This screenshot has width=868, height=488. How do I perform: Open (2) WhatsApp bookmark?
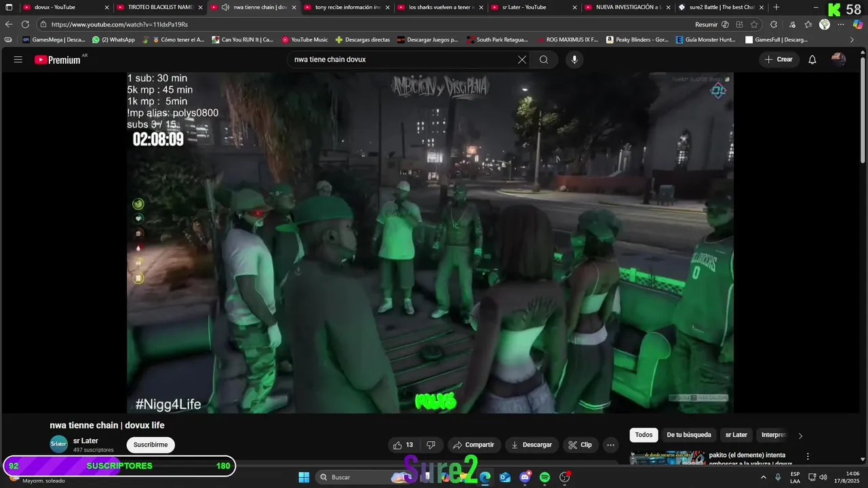click(x=113, y=40)
